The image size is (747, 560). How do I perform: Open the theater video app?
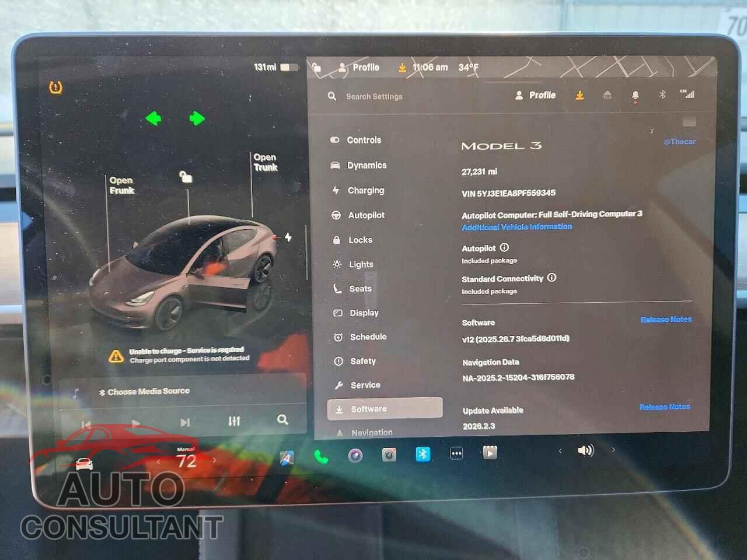[490, 452]
